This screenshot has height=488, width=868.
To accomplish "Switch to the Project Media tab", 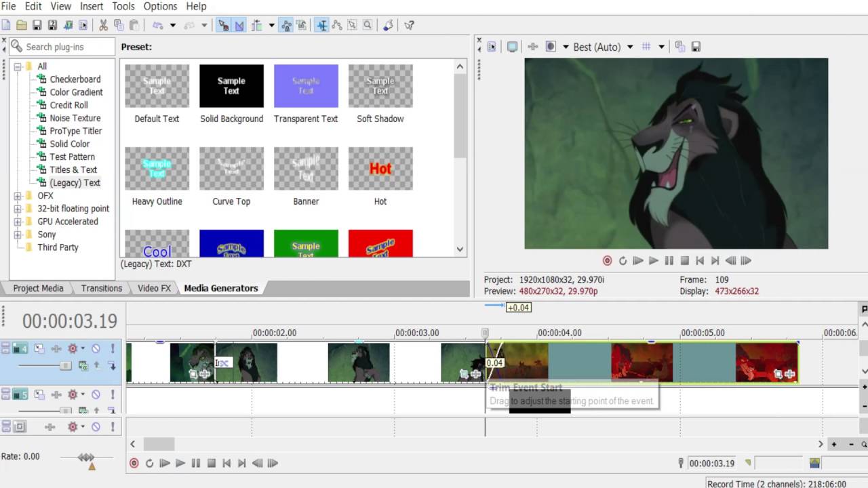I will point(38,288).
